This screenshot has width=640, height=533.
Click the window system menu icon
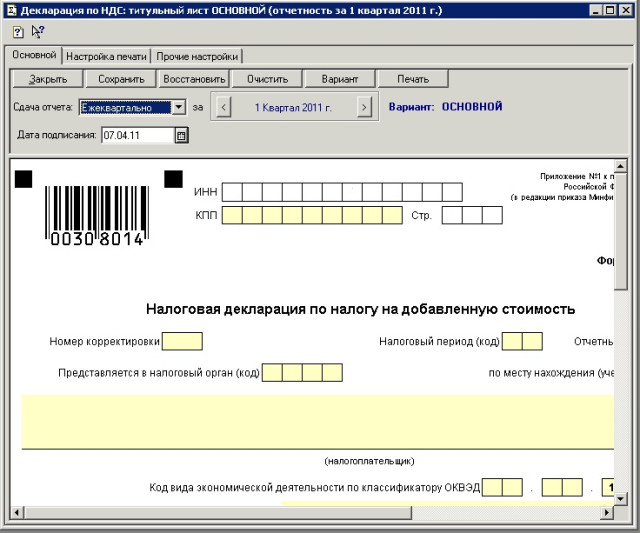10,9
